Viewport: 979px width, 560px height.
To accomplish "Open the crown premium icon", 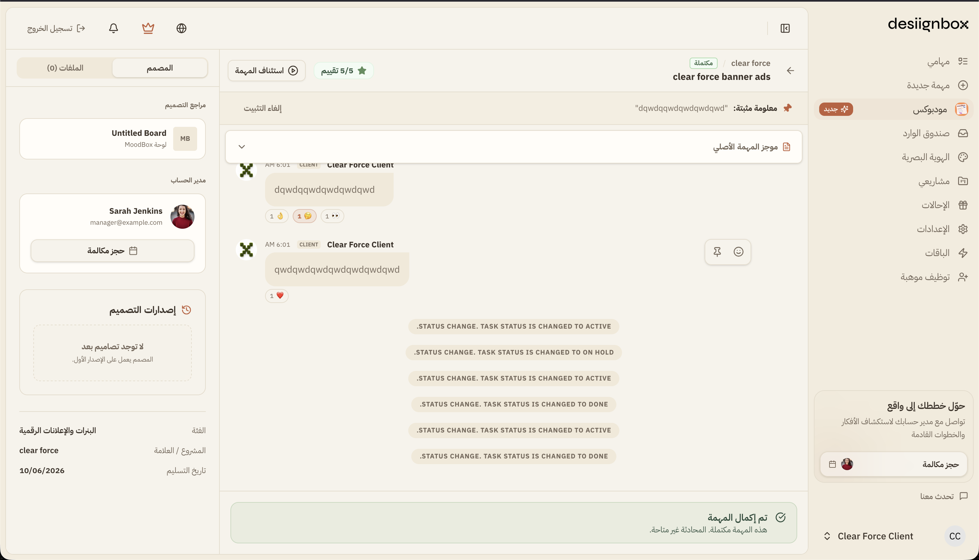I will click(148, 28).
